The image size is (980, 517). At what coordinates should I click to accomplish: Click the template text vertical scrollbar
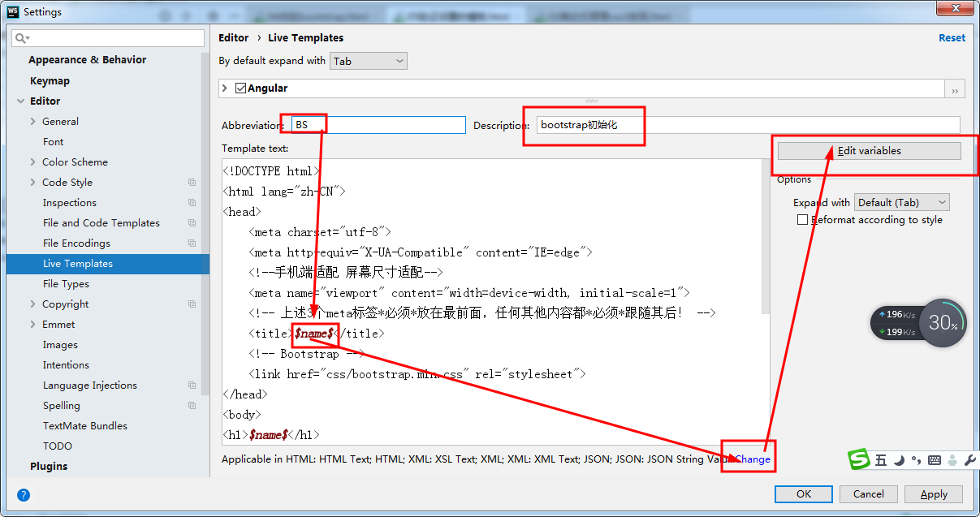[765, 235]
